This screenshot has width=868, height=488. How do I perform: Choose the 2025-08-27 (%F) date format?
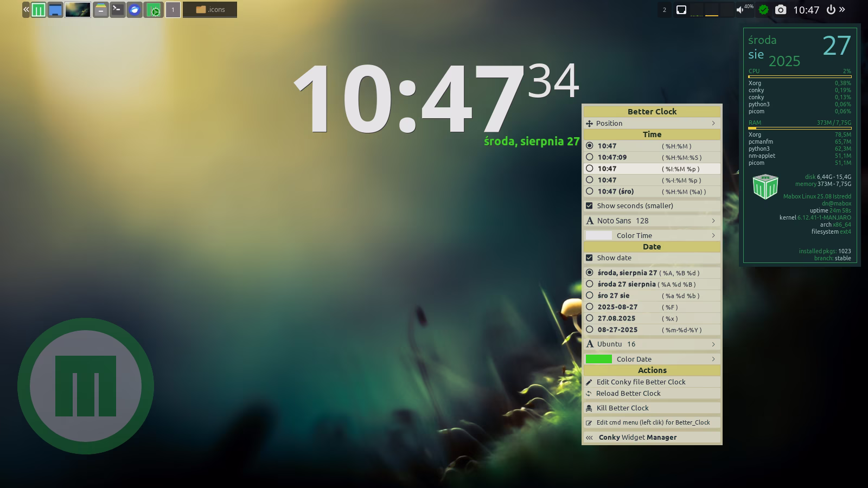click(590, 307)
